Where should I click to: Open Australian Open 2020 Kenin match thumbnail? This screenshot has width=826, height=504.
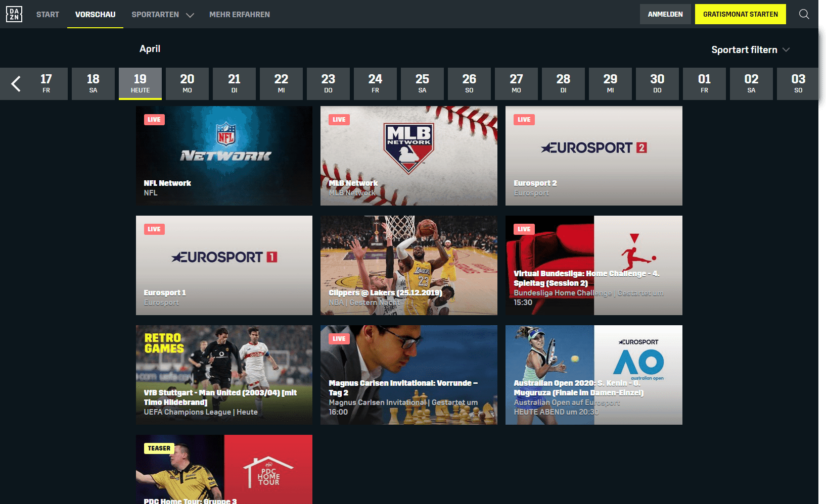click(594, 375)
